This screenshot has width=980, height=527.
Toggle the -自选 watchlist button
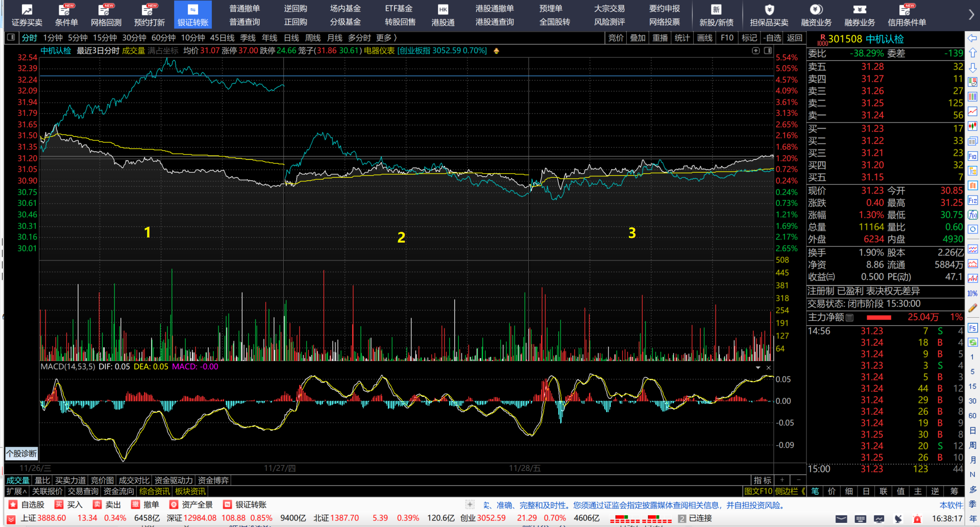(773, 38)
